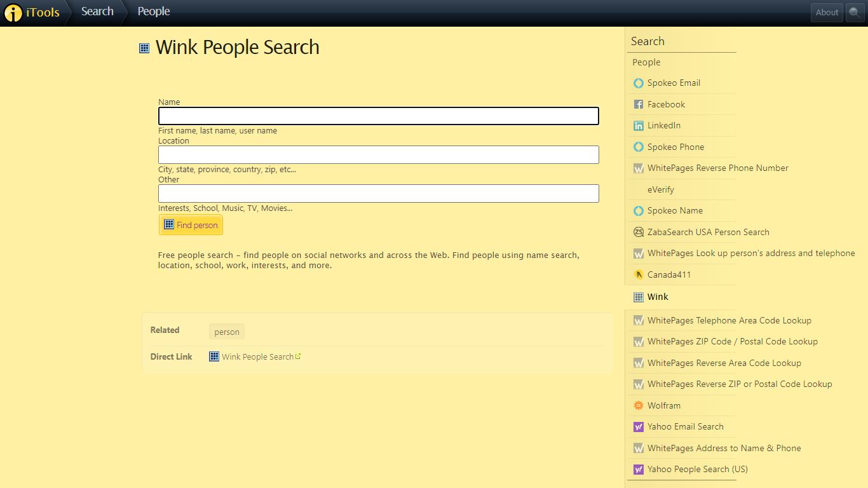Click the WhitePages Reverse Phone Number icon
Screen dimensions: 868x488
(639, 168)
